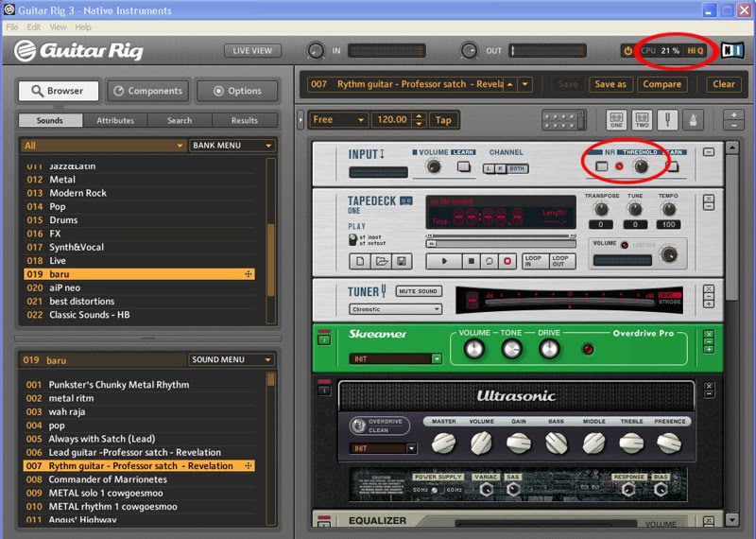
Task: Toggle the Tapedeck at input/output switch
Action: pyautogui.click(x=352, y=240)
